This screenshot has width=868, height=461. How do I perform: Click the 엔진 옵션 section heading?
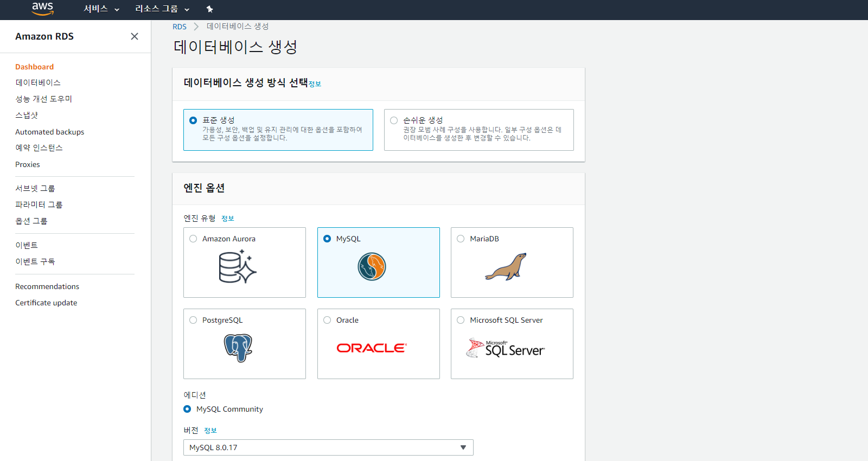204,188
